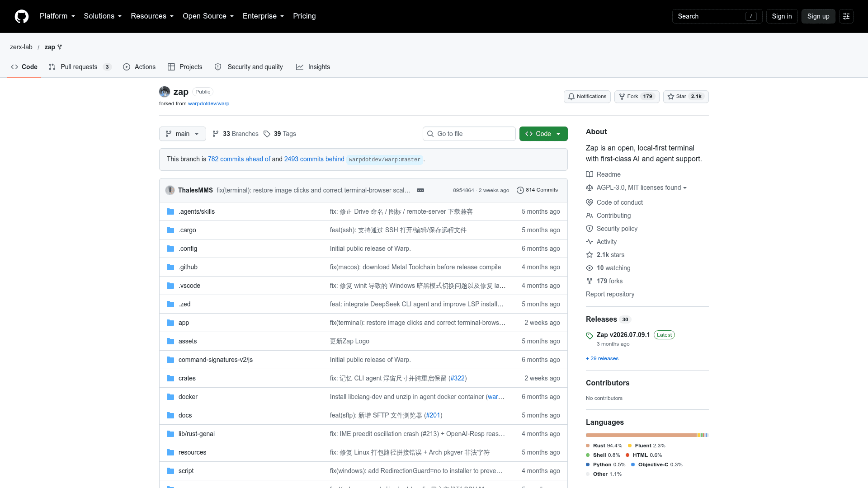This screenshot has height=488, width=868.
Task: Open the main branch selector dropdown
Action: (183, 134)
